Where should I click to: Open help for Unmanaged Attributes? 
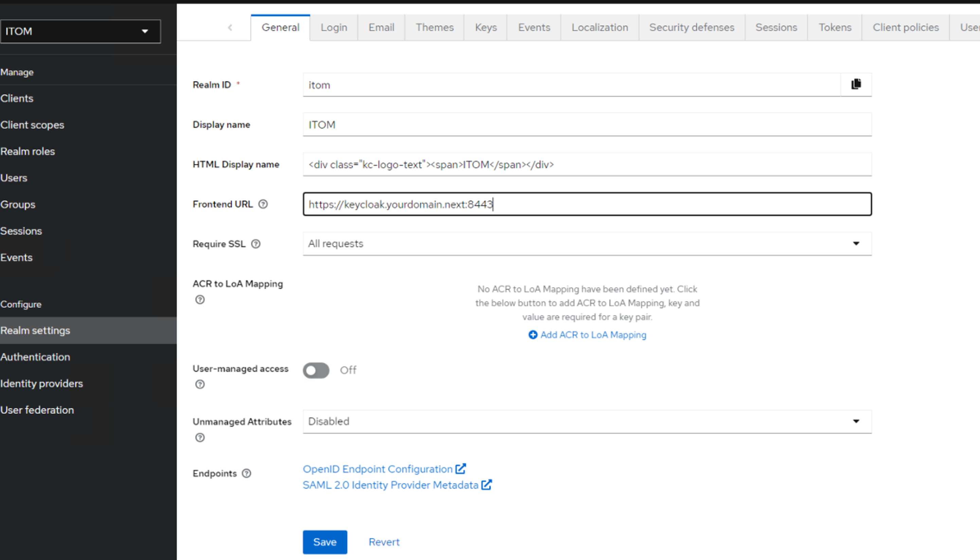point(200,438)
